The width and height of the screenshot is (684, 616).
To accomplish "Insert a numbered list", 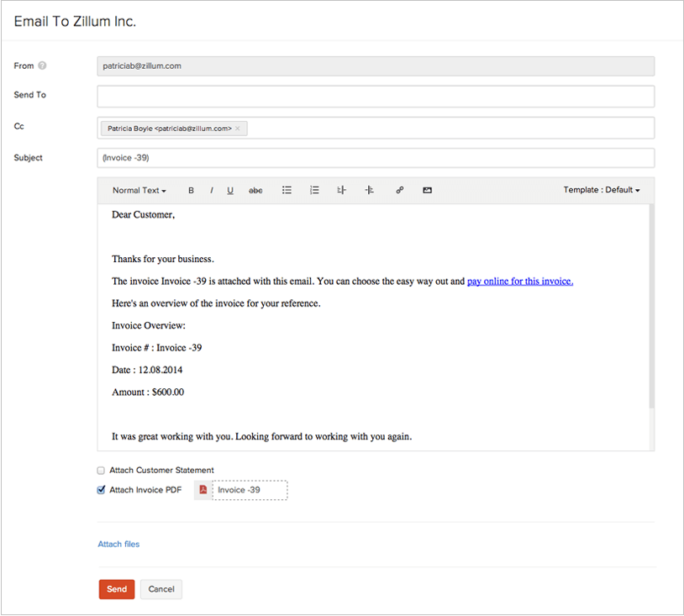I will 314,191.
